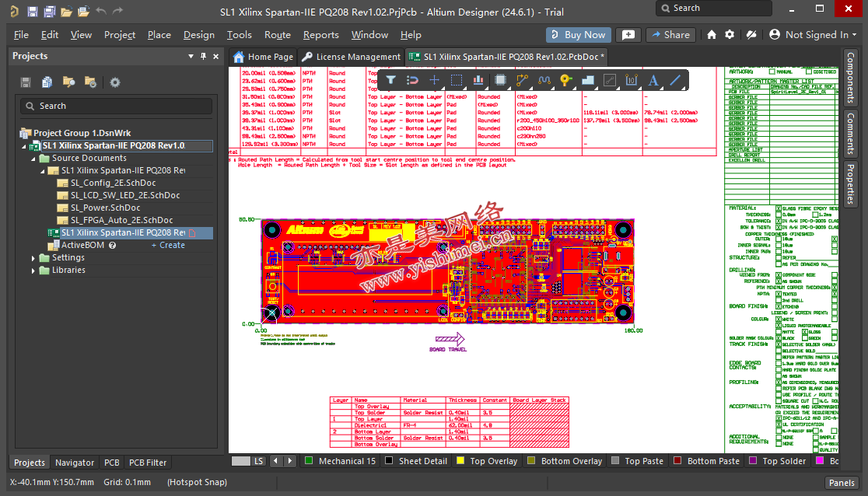
Task: Click the Redo arrow
Action: (x=117, y=11)
